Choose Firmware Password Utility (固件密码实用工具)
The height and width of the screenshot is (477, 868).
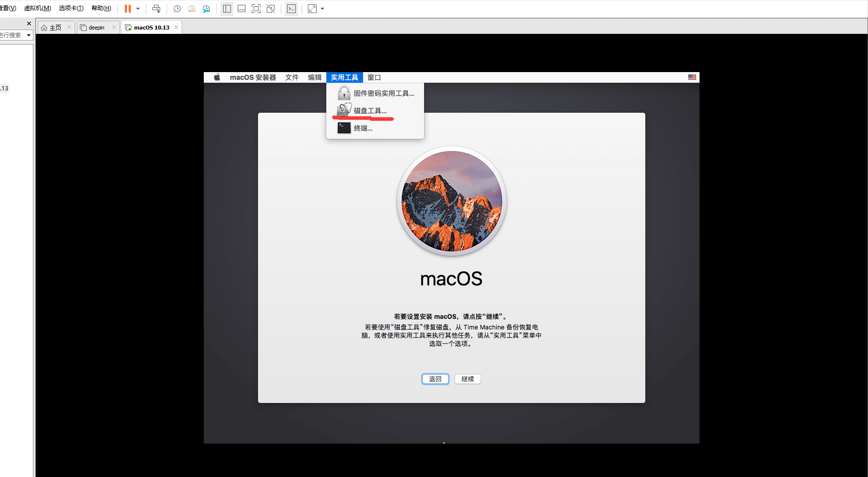coord(383,93)
